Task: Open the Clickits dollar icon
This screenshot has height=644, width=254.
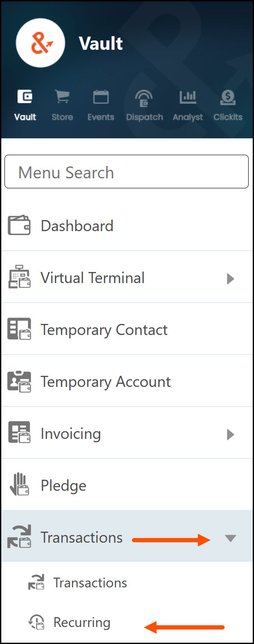Action: [x=228, y=97]
